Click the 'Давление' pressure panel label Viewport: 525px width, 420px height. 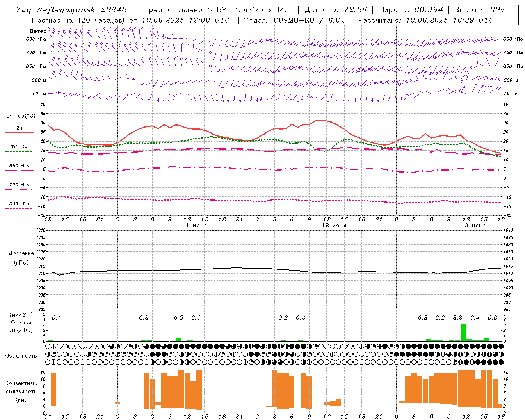21,253
